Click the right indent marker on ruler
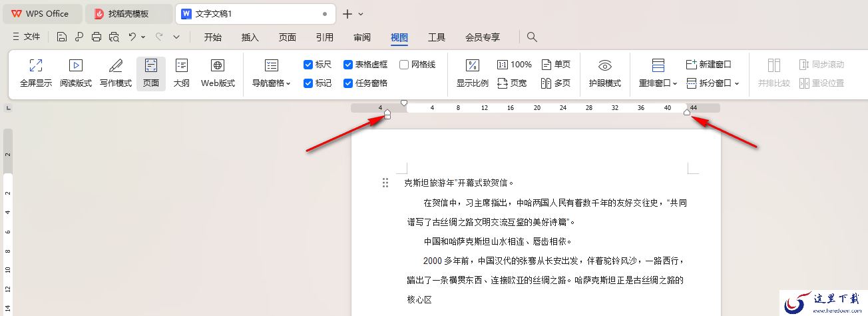Screen dimensions: 868x316 687,113
